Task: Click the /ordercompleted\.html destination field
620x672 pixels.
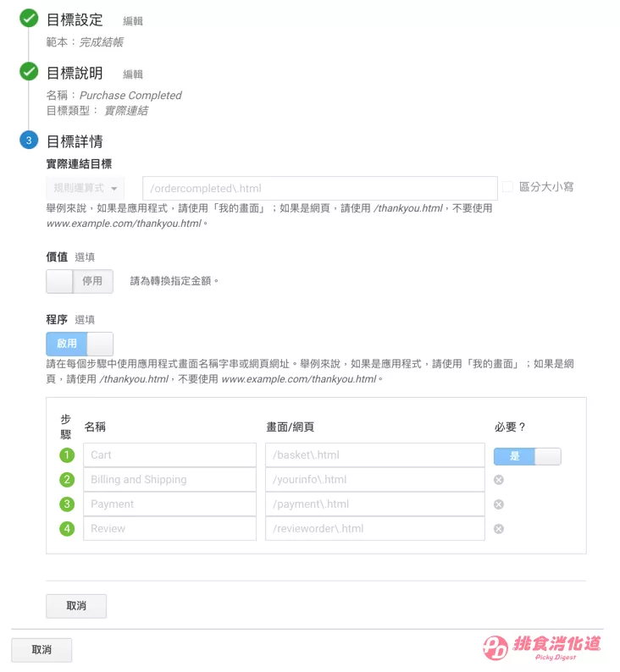Action: [320, 188]
